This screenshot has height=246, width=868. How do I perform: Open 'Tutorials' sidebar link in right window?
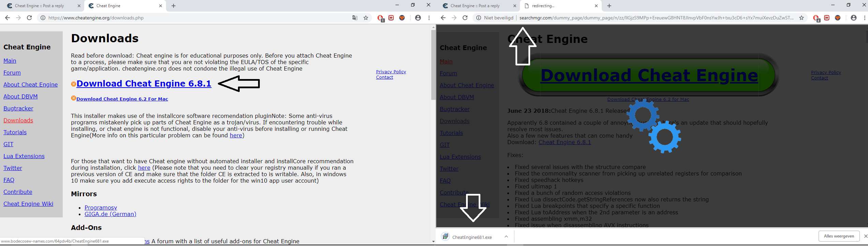click(451, 133)
